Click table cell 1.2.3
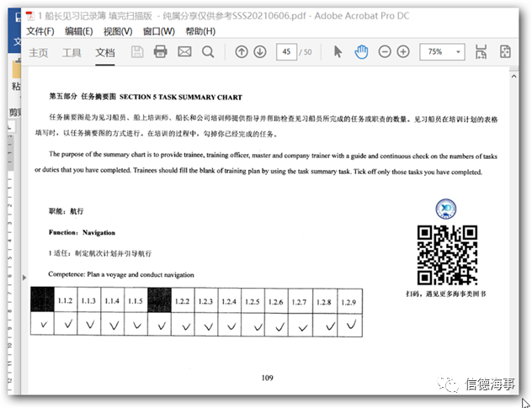The height and width of the screenshot is (408, 532). tap(205, 301)
